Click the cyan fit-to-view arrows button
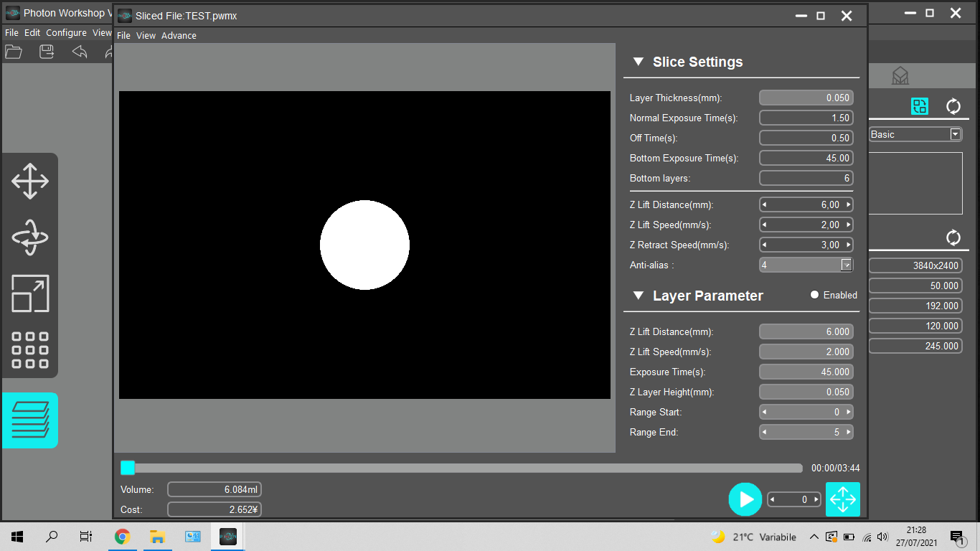 point(842,499)
